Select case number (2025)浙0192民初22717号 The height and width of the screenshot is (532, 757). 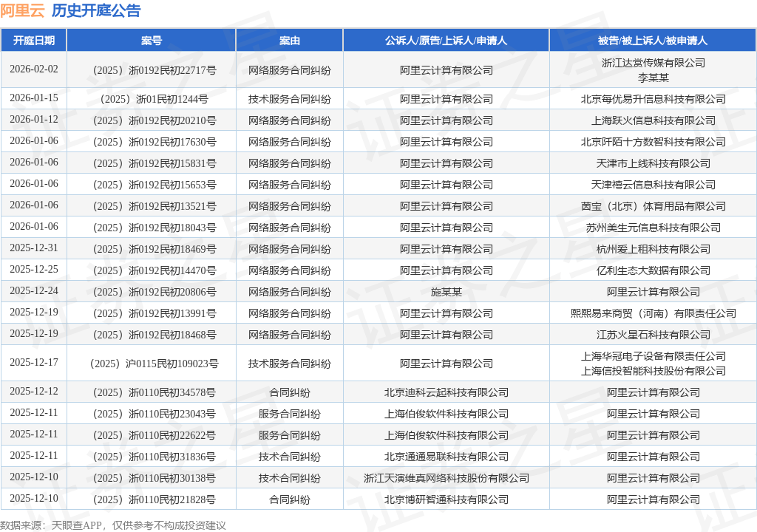click(x=155, y=70)
